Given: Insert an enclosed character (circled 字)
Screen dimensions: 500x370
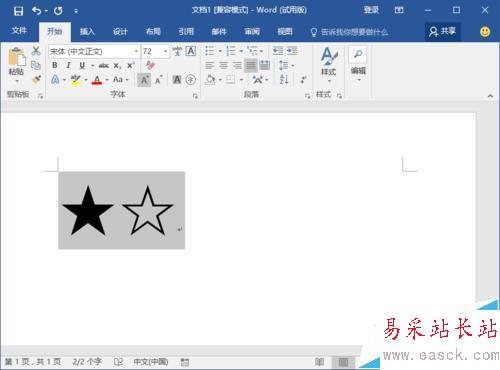Looking at the screenshot, I should point(191,80).
